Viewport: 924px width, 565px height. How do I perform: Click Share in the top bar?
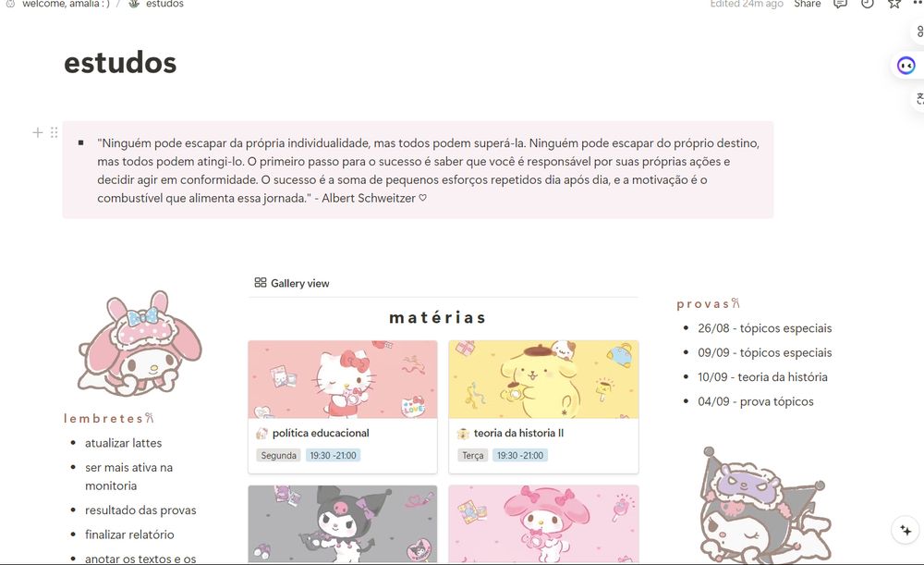click(808, 4)
